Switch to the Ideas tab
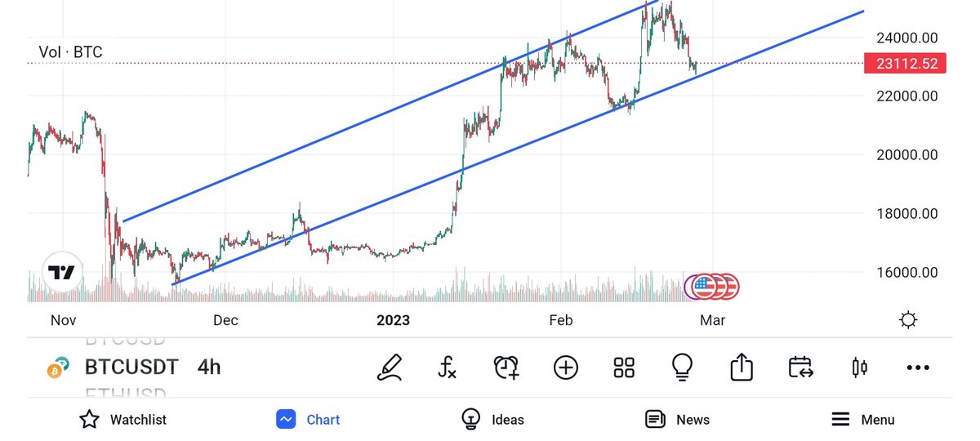Image resolution: width=980 pixels, height=441 pixels. pos(492,420)
